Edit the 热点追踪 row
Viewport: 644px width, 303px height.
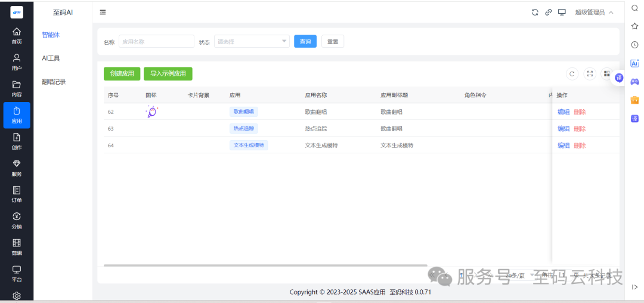[x=563, y=128]
